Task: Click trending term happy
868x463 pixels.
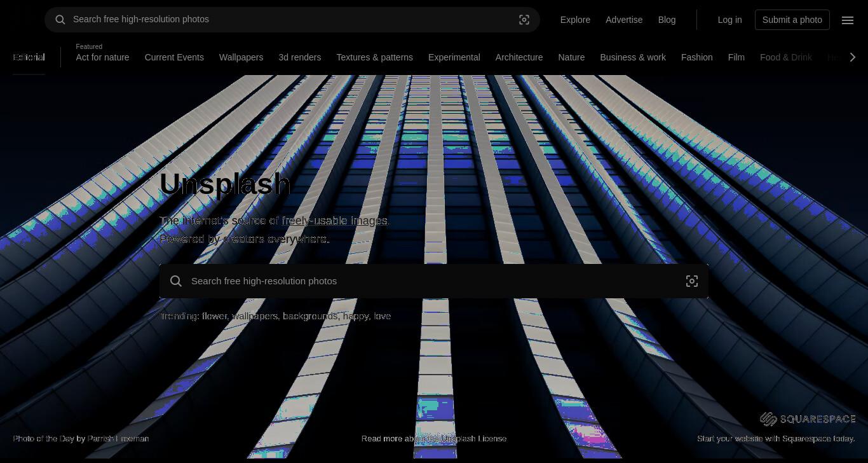Action: [x=356, y=316]
